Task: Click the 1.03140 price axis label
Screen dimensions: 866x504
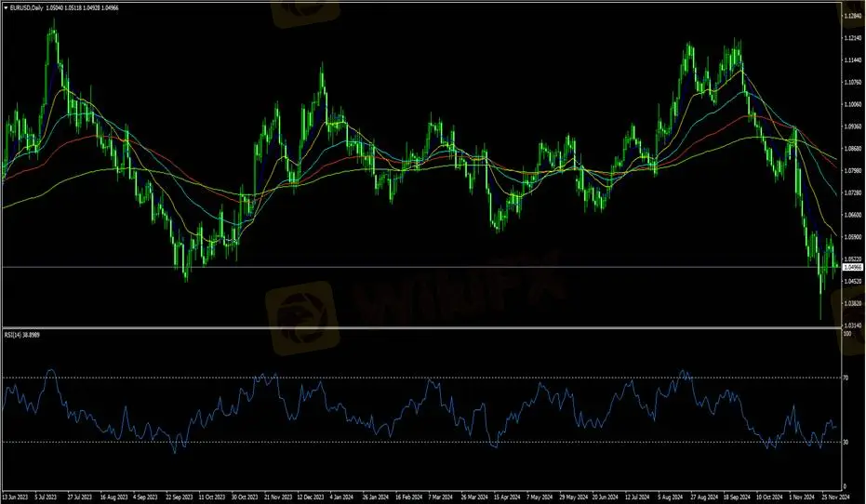Action: pos(852,325)
